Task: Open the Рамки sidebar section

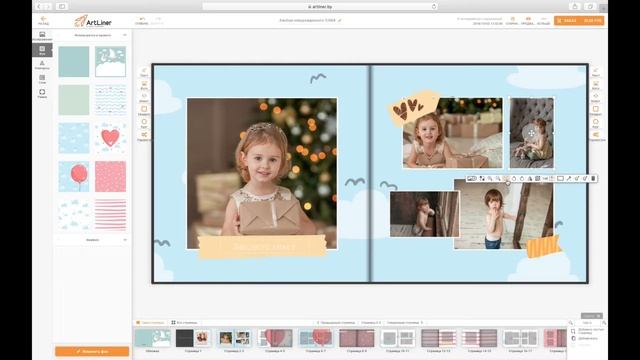Action: (x=42, y=94)
